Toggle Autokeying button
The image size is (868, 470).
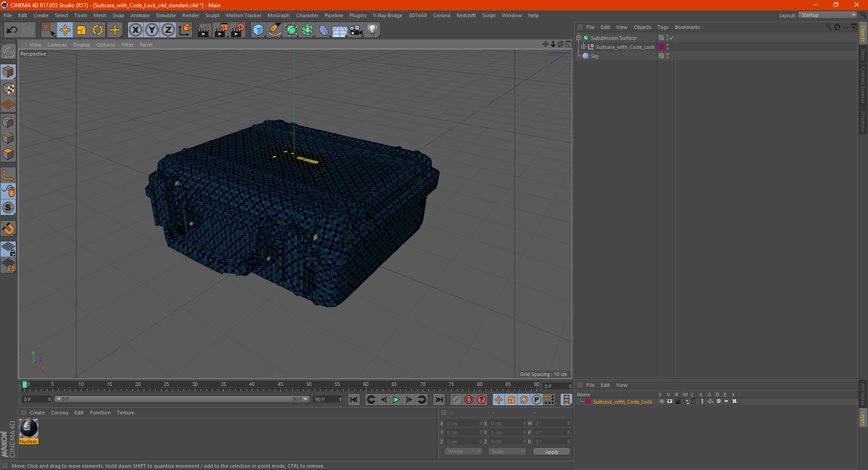469,399
